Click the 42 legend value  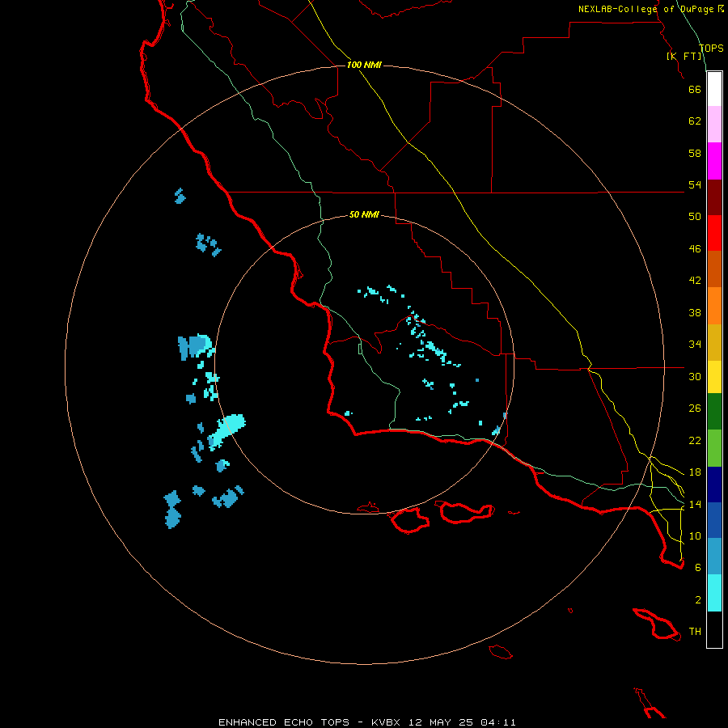pyautogui.click(x=695, y=281)
